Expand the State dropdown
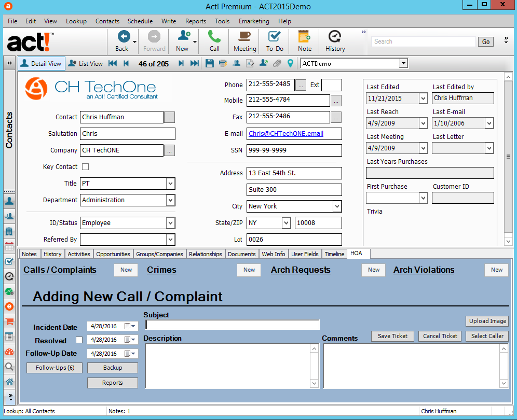Image resolution: width=517 pixels, height=420 pixels. (286, 223)
